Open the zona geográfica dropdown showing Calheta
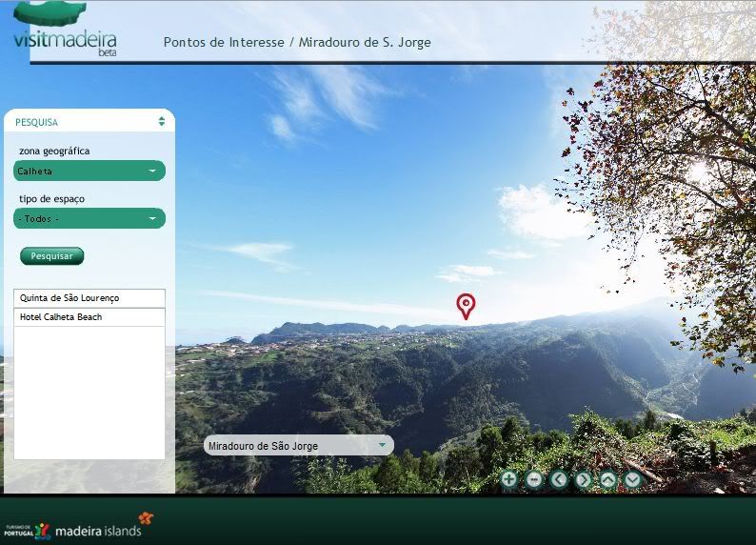The width and height of the screenshot is (756, 545). click(x=90, y=172)
